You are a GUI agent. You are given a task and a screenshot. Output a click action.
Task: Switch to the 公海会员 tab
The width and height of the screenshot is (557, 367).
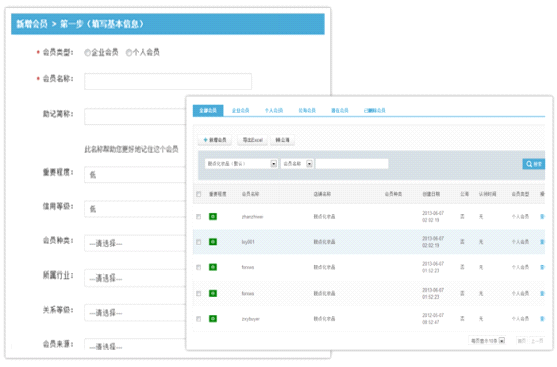(307, 110)
